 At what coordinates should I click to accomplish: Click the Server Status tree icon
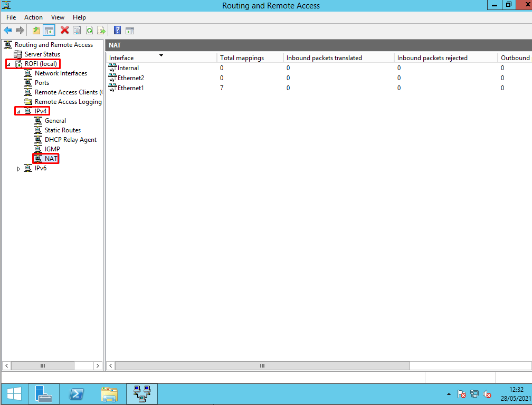coord(18,54)
